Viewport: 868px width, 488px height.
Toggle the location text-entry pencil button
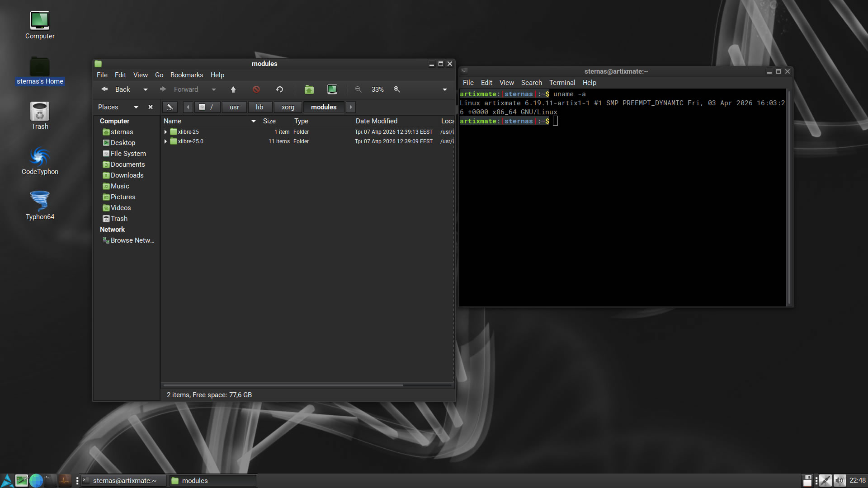170,107
